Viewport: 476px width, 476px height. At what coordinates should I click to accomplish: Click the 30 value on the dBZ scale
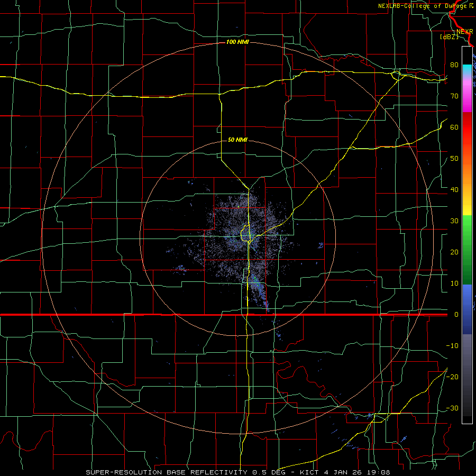point(454,221)
